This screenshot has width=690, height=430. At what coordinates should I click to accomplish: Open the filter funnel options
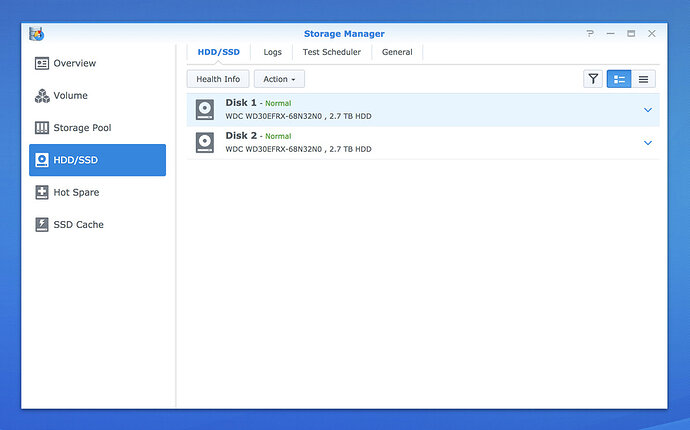[593, 79]
